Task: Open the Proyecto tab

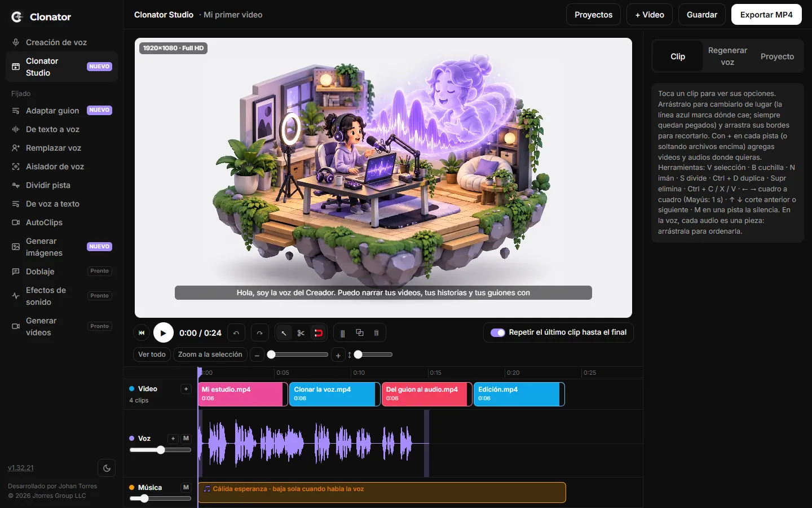Action: (777, 56)
